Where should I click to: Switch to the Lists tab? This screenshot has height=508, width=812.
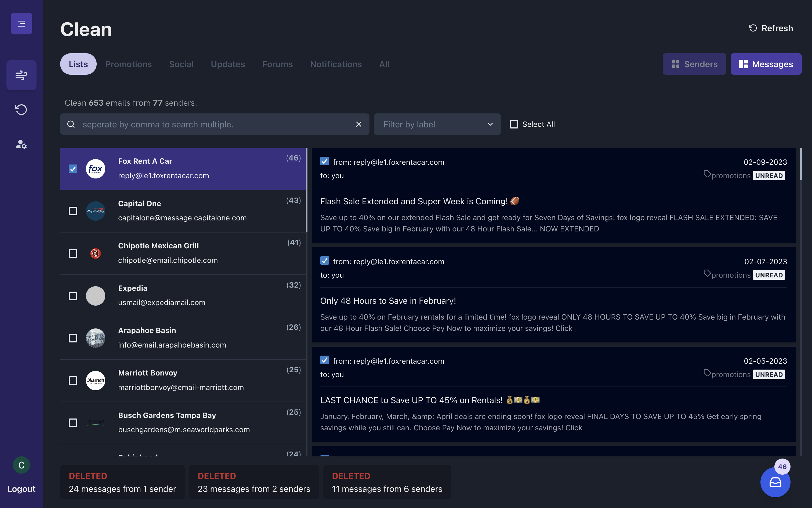78,64
